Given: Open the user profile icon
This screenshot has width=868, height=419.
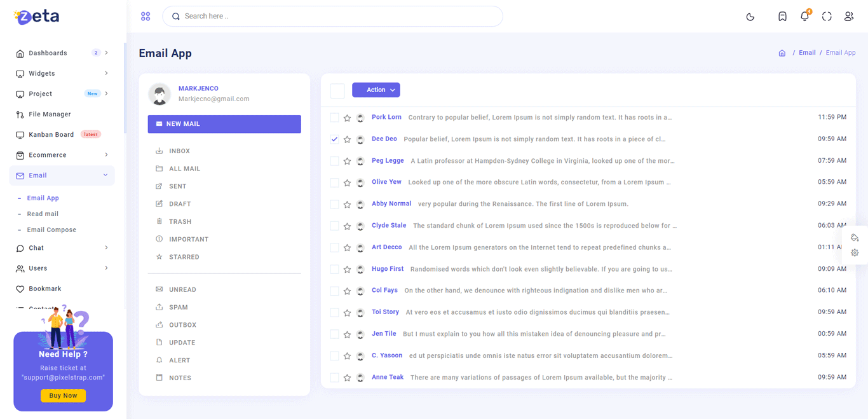Looking at the screenshot, I should [x=849, y=17].
